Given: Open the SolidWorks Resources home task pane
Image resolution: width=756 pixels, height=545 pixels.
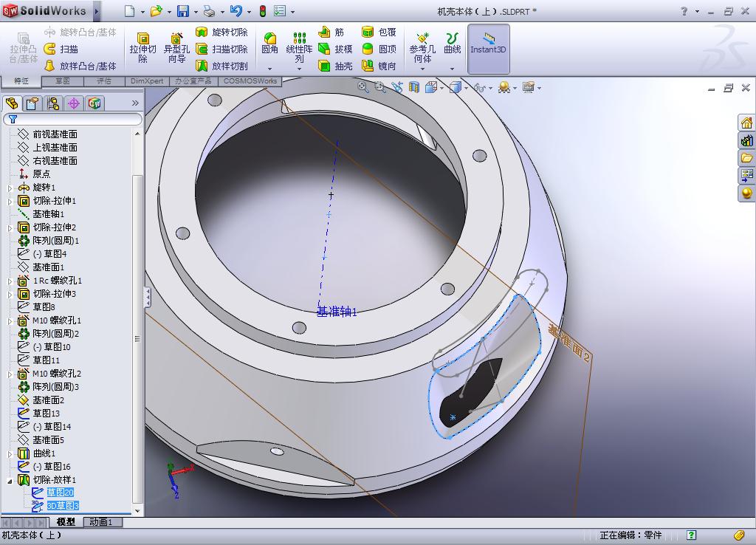Looking at the screenshot, I should tap(746, 123).
